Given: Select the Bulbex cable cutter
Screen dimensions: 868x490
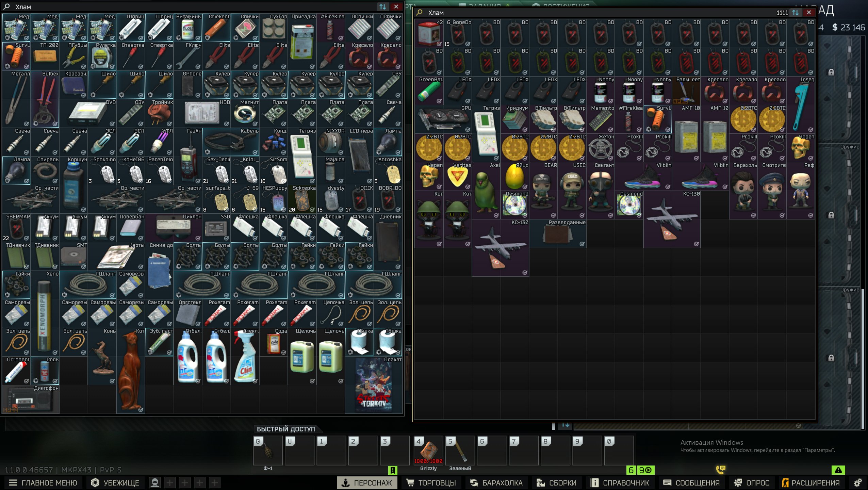Looking at the screenshot, I should click(45, 99).
